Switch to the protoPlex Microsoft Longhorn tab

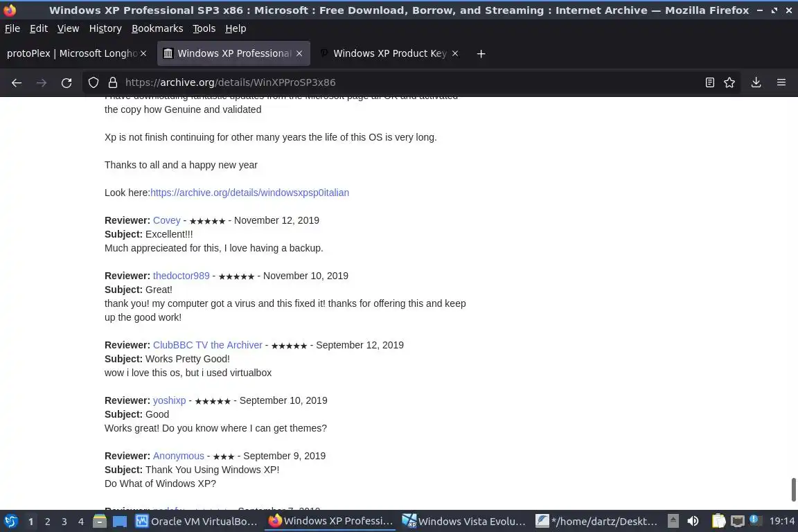tap(72, 53)
